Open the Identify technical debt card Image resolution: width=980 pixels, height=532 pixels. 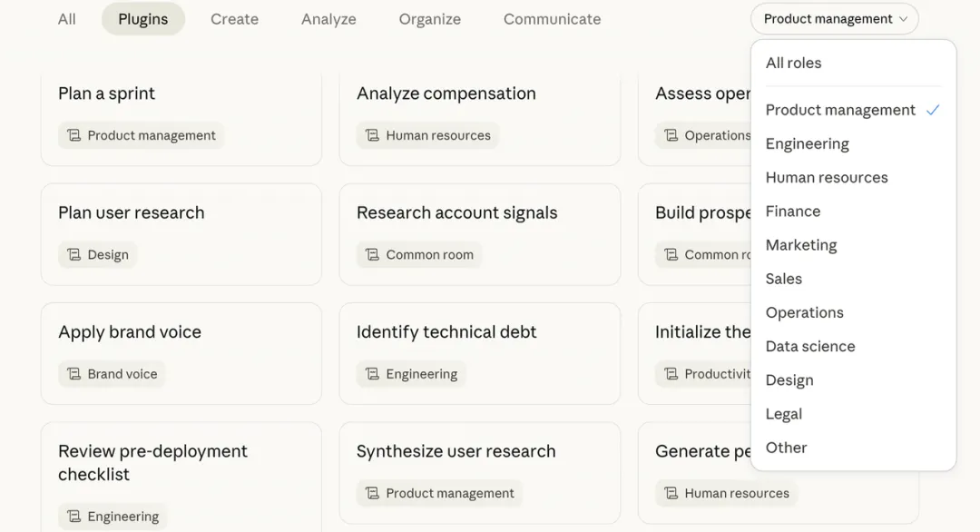(x=480, y=354)
